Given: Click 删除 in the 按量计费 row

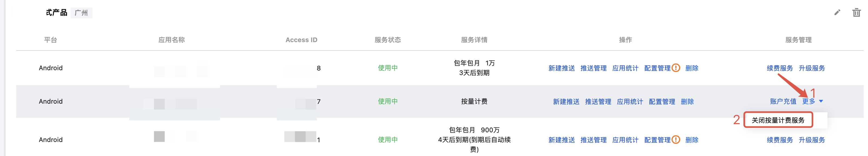Looking at the screenshot, I should point(687,101).
